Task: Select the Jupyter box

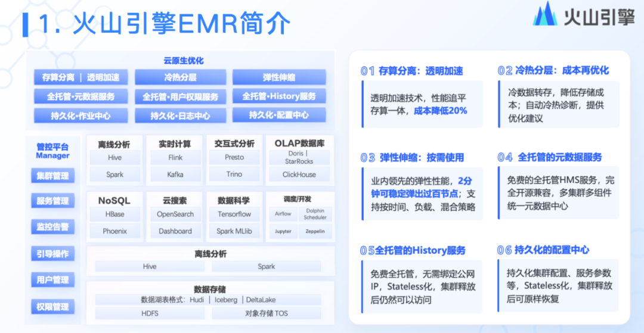Action: click(x=283, y=231)
